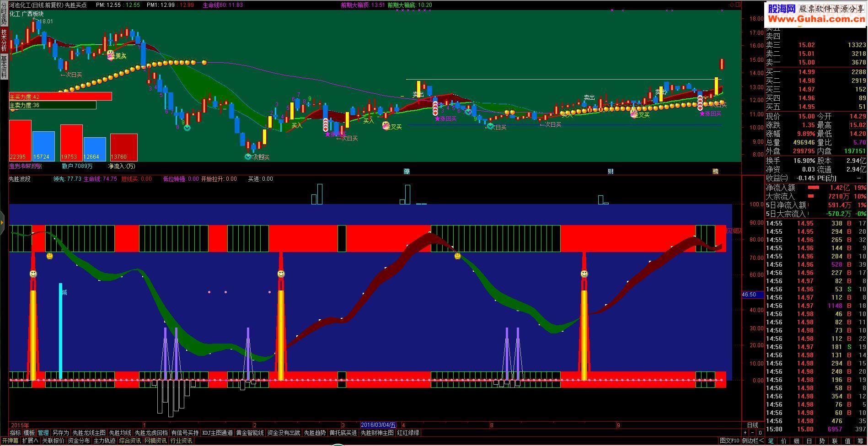Open the 资金分布 tab
The width and height of the screenshot is (868, 446).
point(79,441)
